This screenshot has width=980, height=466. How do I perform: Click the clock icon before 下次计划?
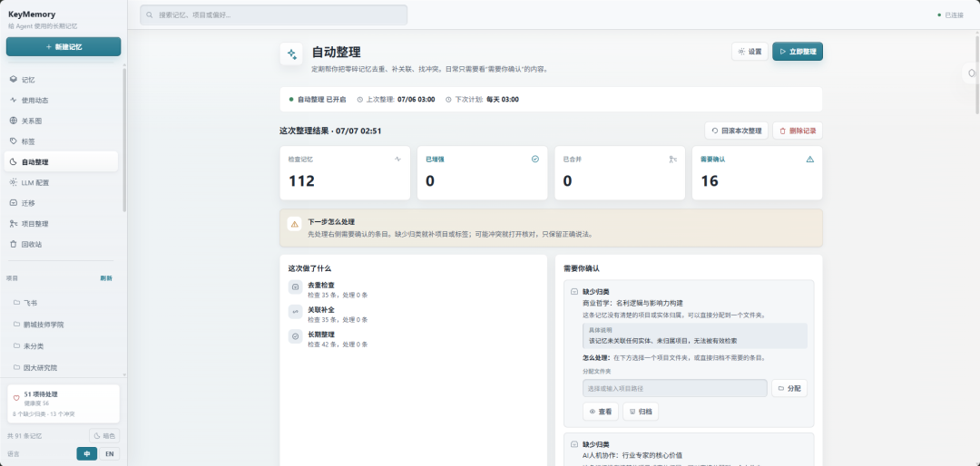[449, 100]
